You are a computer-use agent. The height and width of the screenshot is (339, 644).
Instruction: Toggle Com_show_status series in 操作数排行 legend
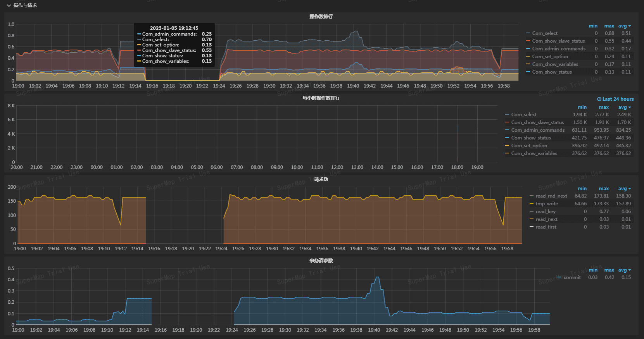(552, 72)
